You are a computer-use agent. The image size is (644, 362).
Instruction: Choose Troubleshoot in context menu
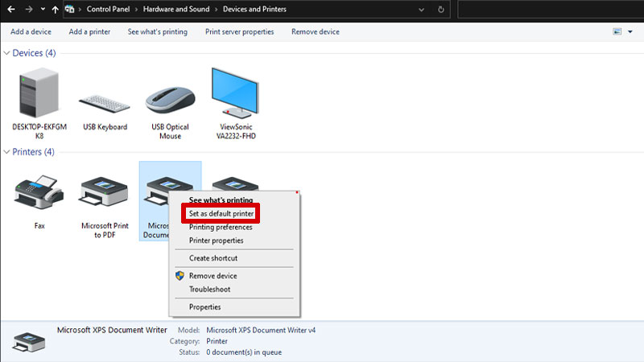pos(209,290)
